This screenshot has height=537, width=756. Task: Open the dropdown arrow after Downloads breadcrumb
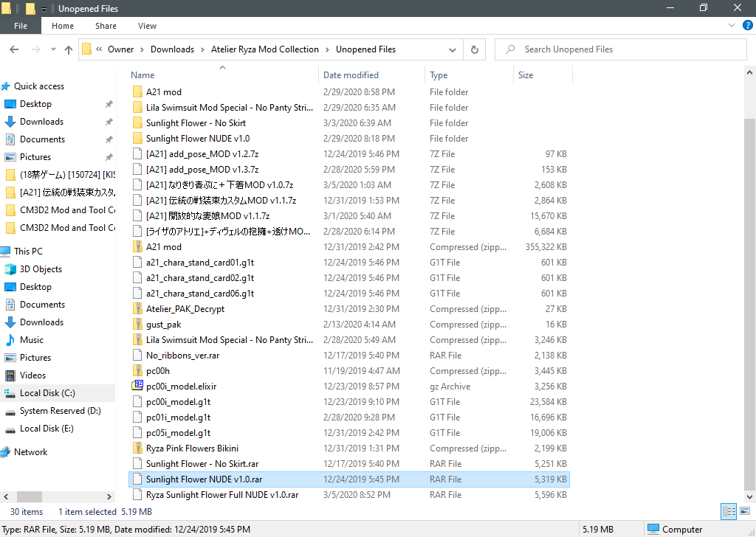click(202, 49)
